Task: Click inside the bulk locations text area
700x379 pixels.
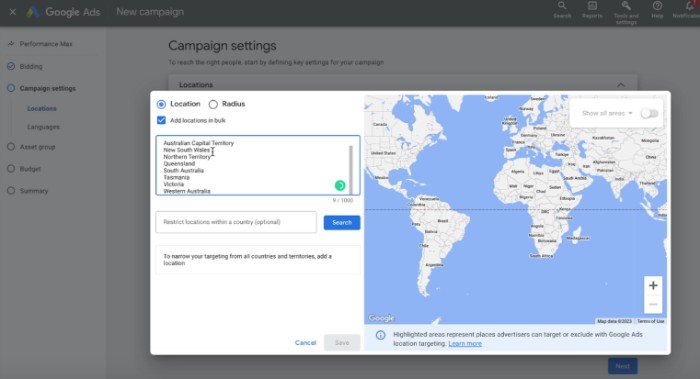Action: pos(258,165)
